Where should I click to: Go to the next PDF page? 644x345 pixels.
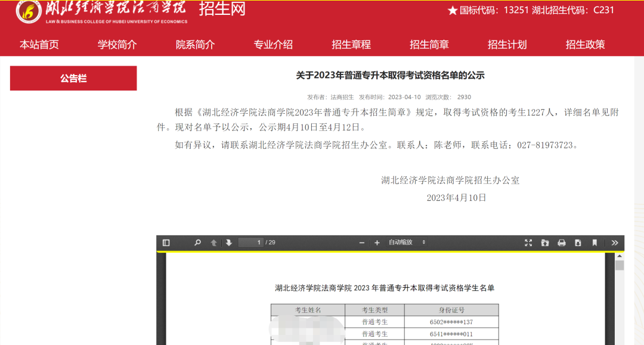tap(229, 243)
